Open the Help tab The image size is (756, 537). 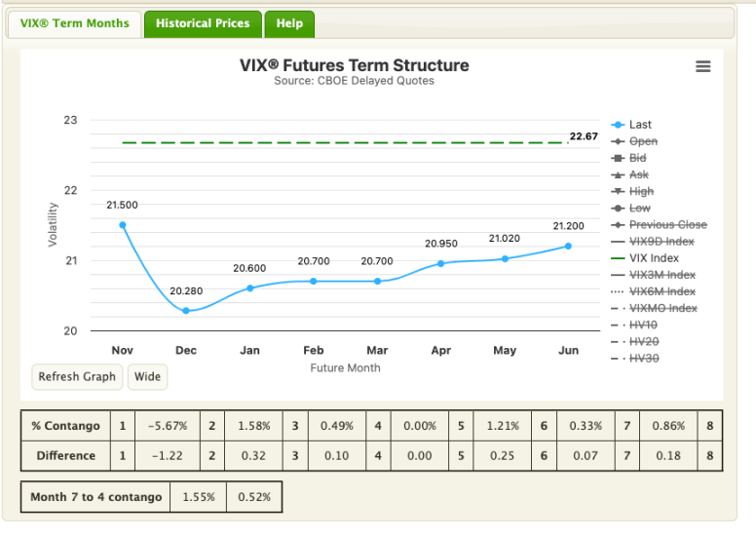click(289, 23)
